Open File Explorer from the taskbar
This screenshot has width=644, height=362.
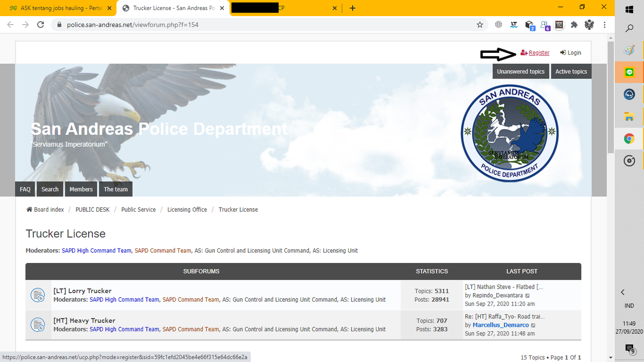click(x=629, y=117)
